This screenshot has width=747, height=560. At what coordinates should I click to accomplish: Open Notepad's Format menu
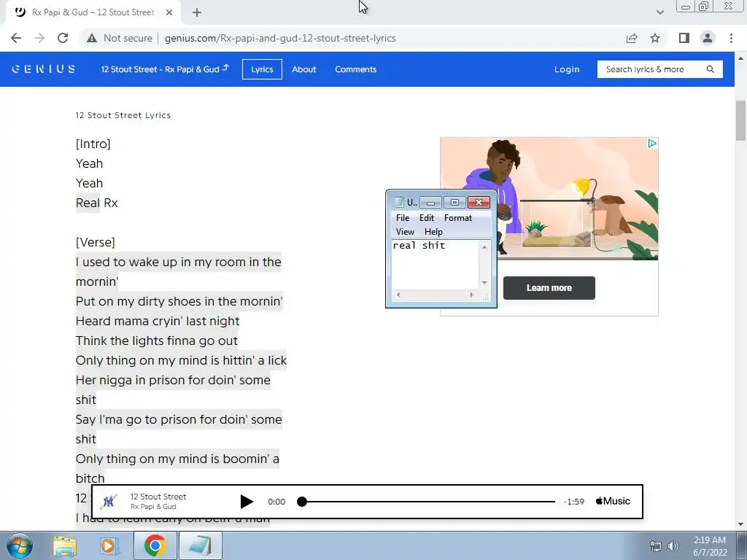(x=458, y=217)
